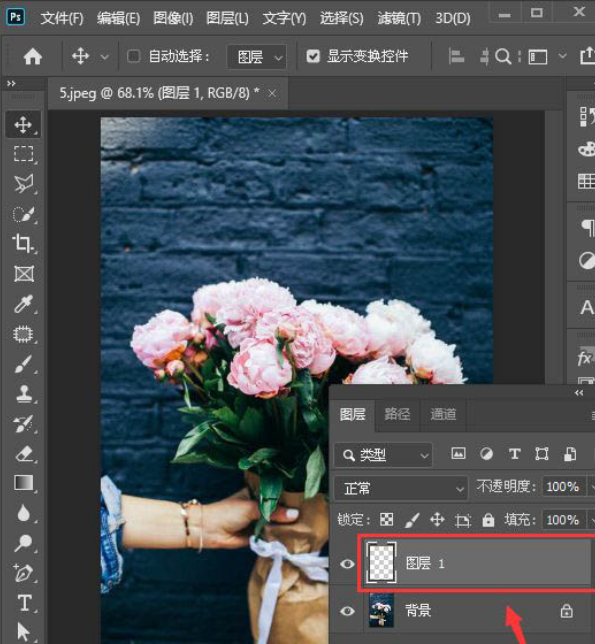
Task: Select the Eyedropper tool
Action: tap(23, 304)
